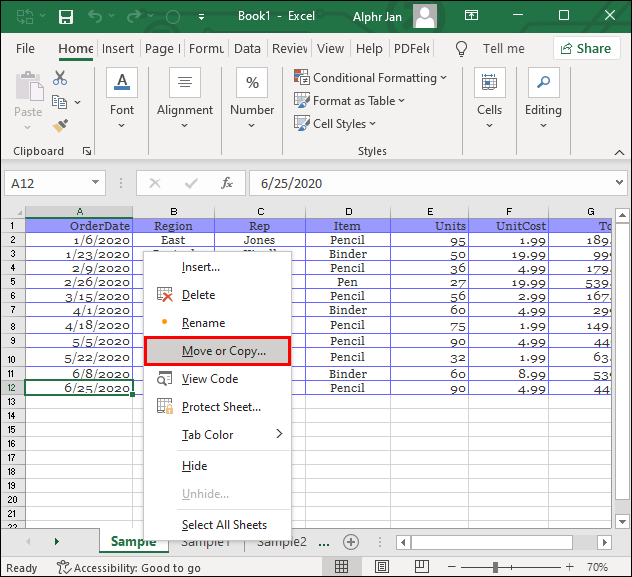
Task: Add a new sheet with plus icon
Action: pos(350,541)
